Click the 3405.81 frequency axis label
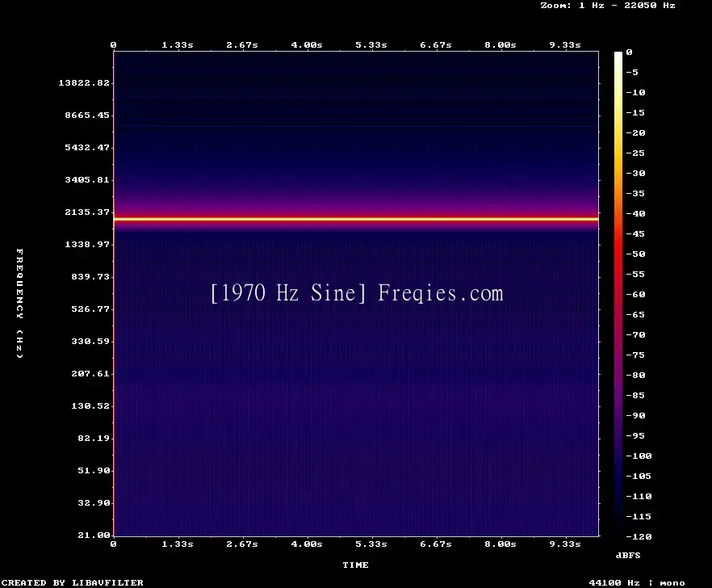712x588 pixels. coord(87,179)
